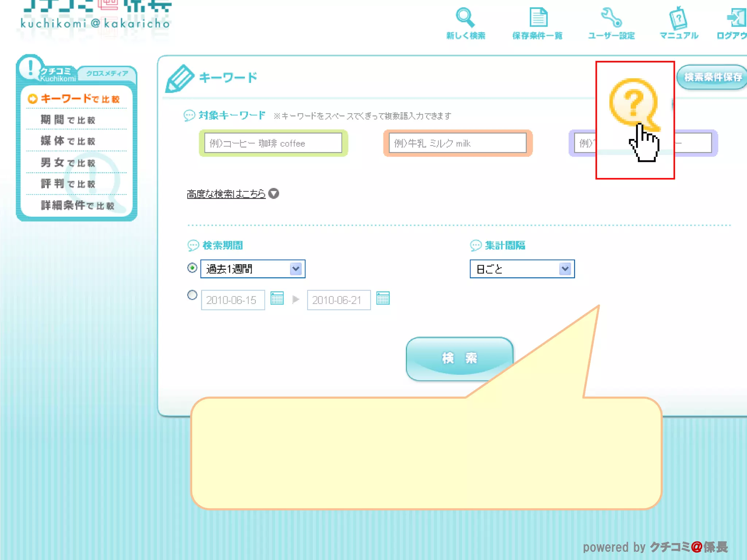The image size is (747, 560).
Task: Click the large orange question mark help bubble
Action: point(634,104)
